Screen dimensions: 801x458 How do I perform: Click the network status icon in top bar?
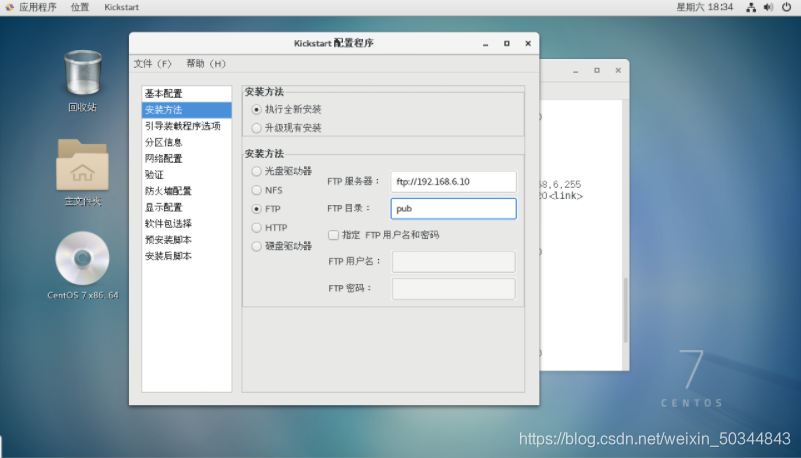click(750, 7)
